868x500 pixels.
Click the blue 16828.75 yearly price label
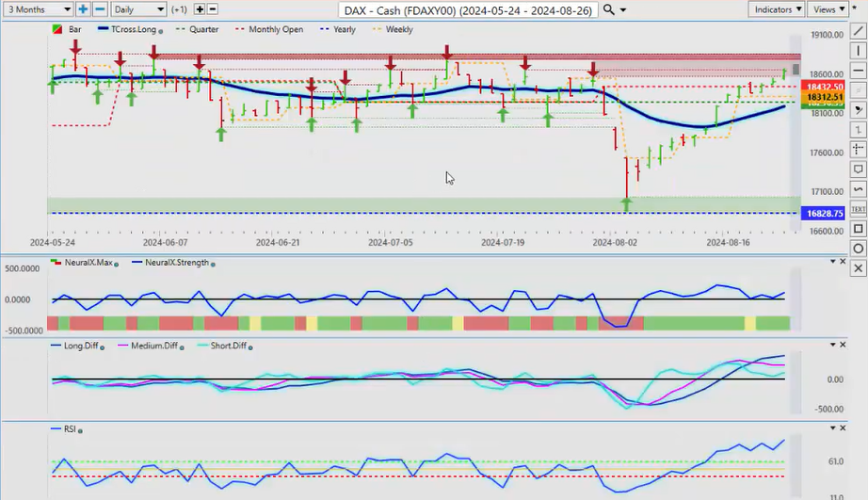[x=824, y=214]
